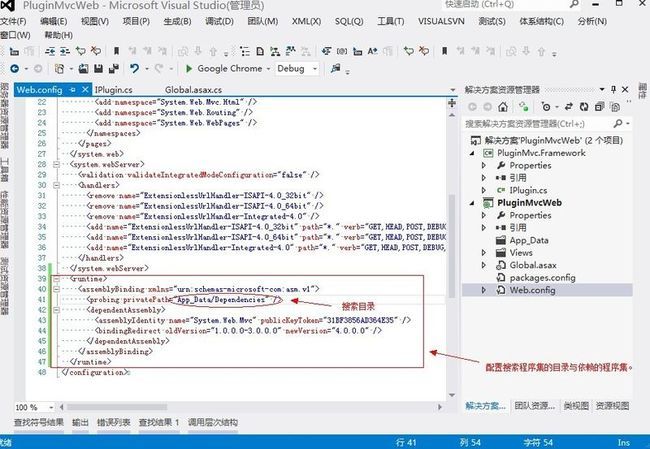Image resolution: width=650 pixels, height=449 pixels.
Task: Click the quick launch search magnifier icon
Action: pos(574,4)
